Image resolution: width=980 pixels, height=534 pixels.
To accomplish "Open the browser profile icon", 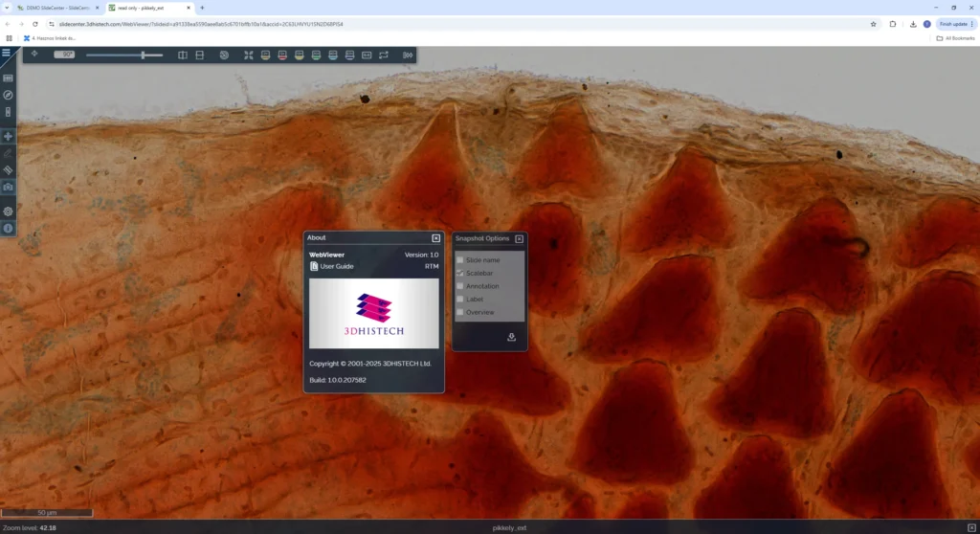I will [926, 24].
